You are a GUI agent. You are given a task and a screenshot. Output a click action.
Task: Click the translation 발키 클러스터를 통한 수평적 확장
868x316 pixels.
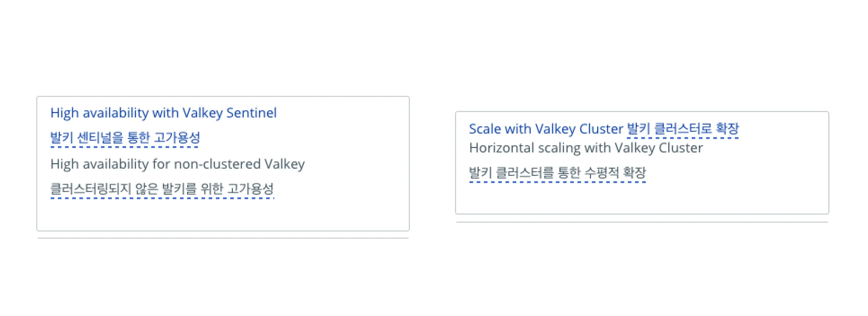pyautogui.click(x=557, y=173)
